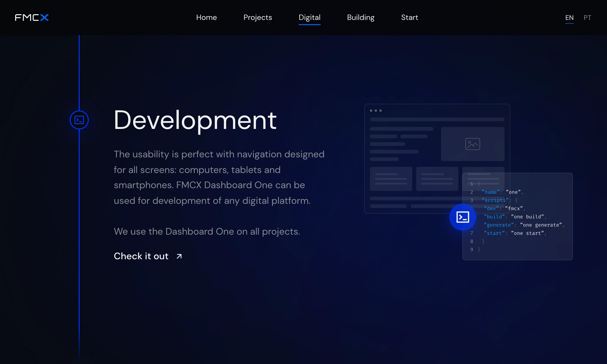
Task: Open the Home menu item
Action: [x=206, y=17]
